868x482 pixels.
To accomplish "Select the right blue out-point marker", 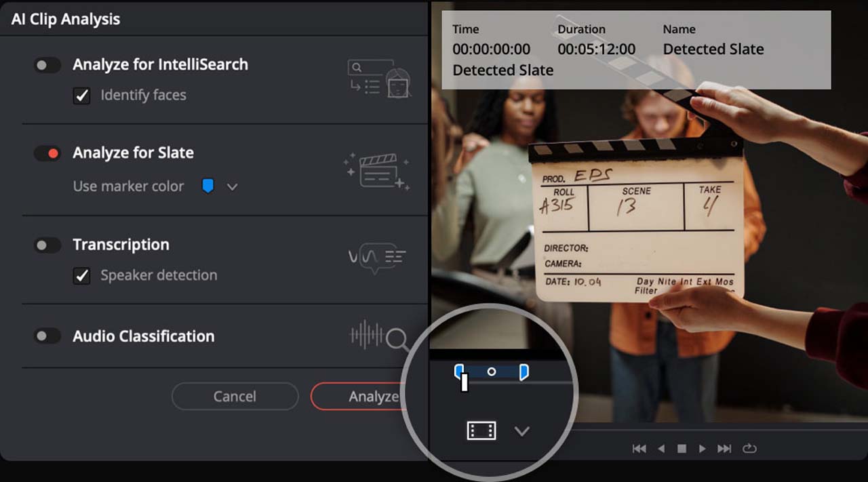I will pyautogui.click(x=524, y=371).
